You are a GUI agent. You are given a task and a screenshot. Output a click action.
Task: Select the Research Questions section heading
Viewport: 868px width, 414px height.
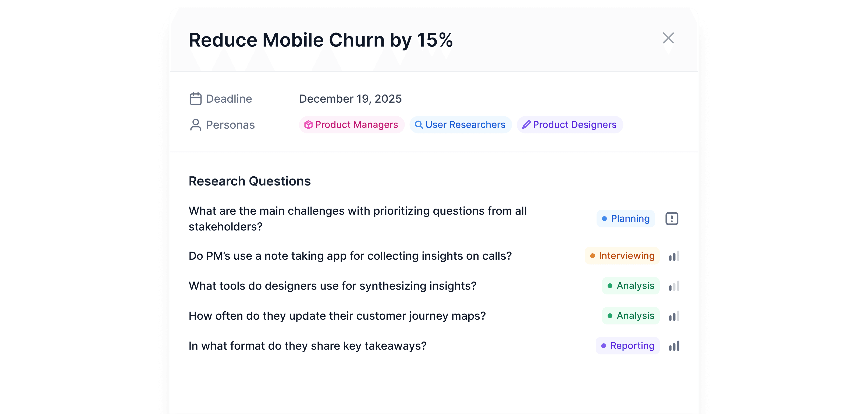[x=250, y=181]
